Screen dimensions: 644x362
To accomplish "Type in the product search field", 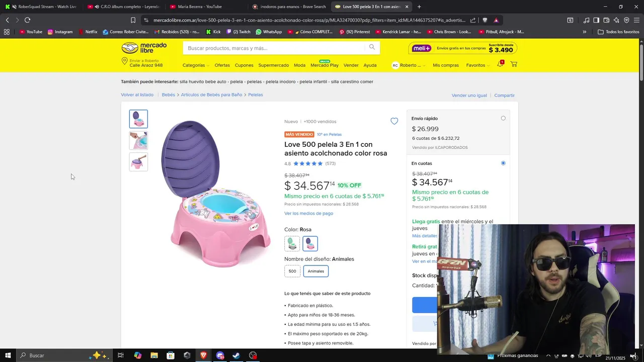I will pyautogui.click(x=274, y=48).
